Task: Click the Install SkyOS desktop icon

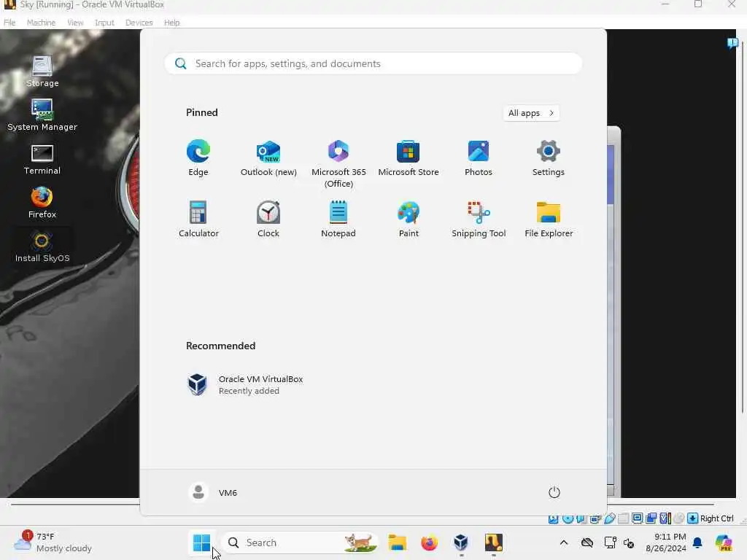Action: point(42,246)
